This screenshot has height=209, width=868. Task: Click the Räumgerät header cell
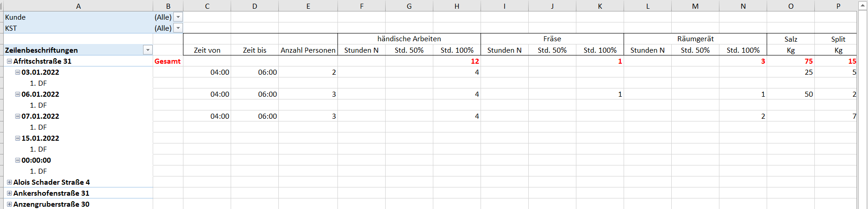pyautogui.click(x=695, y=39)
